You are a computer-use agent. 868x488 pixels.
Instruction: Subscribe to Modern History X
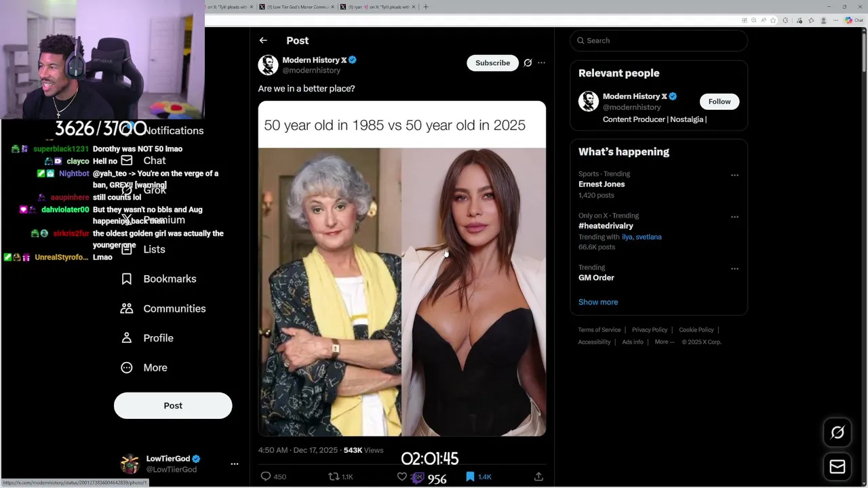[x=492, y=63]
